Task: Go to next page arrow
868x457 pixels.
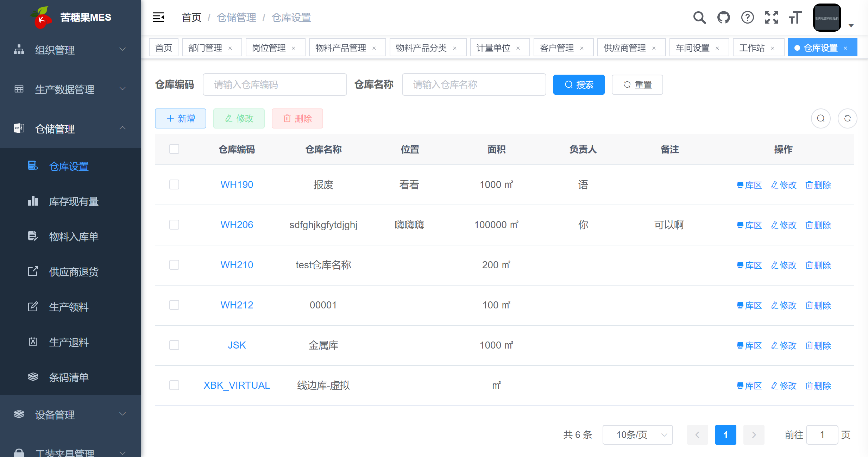Action: tap(754, 435)
